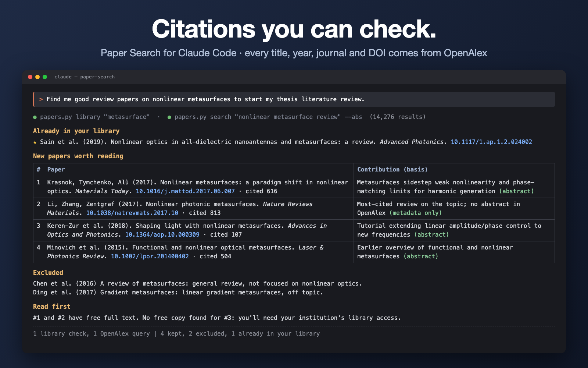The height and width of the screenshot is (368, 588).
Task: Open DOI link 10.1364/aop.10.000309
Action: (x=162, y=235)
